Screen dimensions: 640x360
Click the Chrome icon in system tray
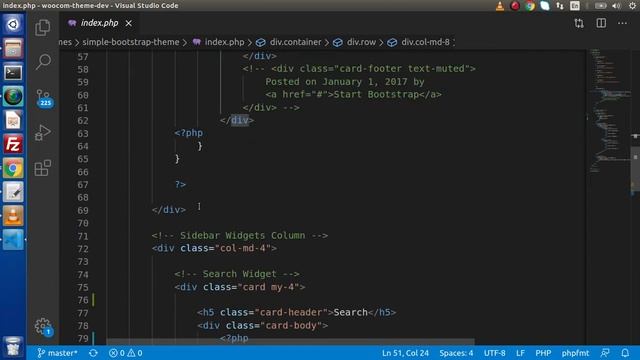click(530, 6)
